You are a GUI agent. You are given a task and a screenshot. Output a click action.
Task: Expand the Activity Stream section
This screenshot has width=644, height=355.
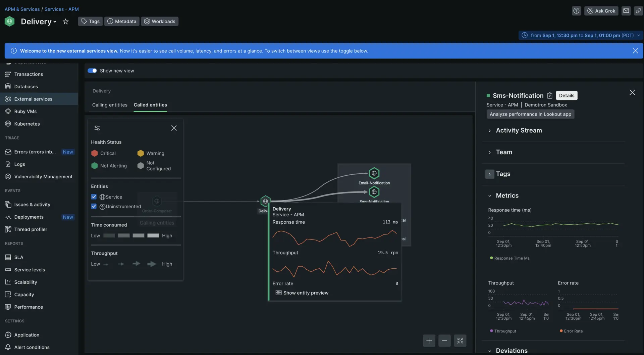click(490, 131)
